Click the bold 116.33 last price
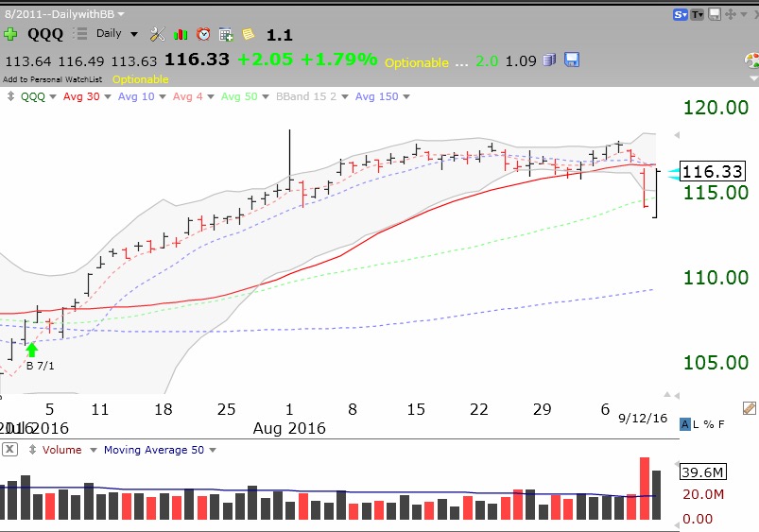 click(197, 59)
